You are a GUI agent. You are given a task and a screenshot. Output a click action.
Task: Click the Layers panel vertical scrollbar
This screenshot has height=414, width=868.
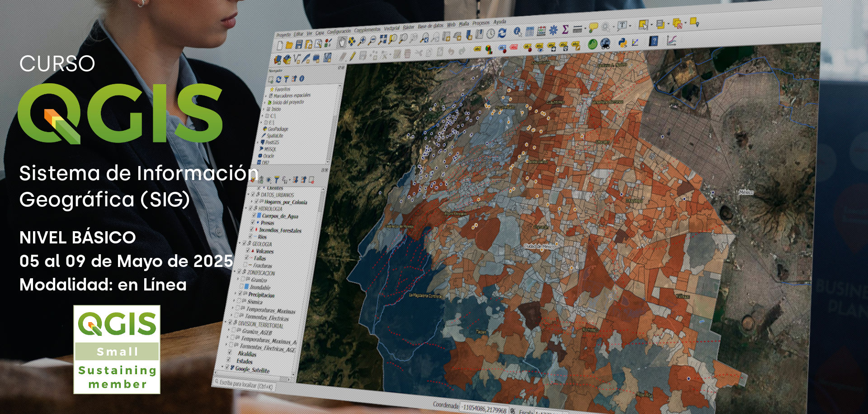point(320,200)
